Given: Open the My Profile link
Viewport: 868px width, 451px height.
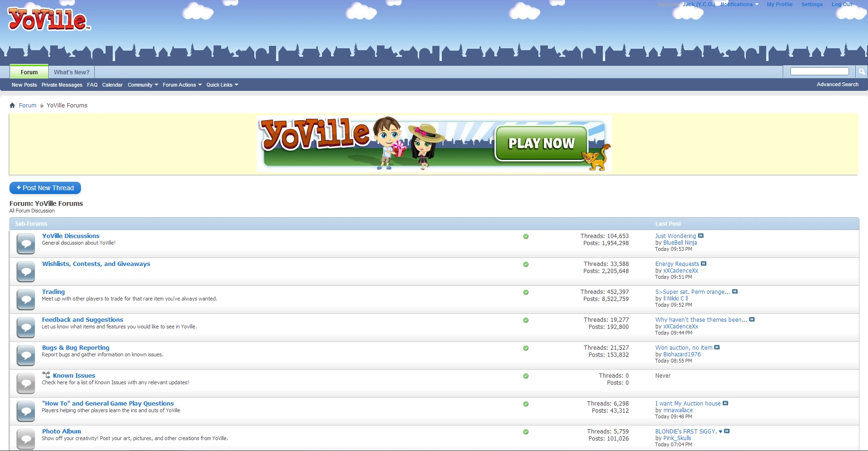Looking at the screenshot, I should tap(779, 4).
